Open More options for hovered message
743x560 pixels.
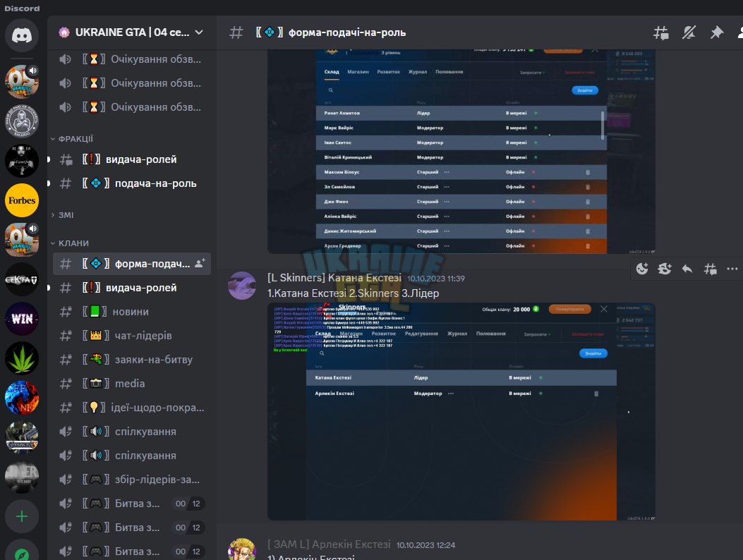(x=732, y=269)
